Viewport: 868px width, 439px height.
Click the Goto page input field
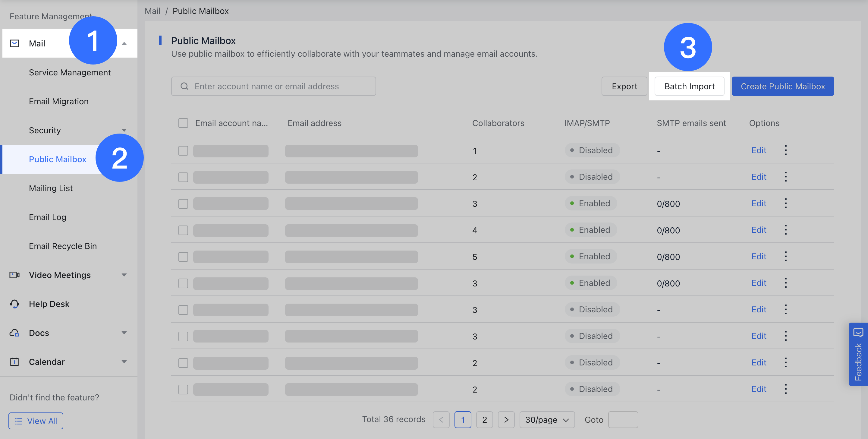(x=623, y=420)
